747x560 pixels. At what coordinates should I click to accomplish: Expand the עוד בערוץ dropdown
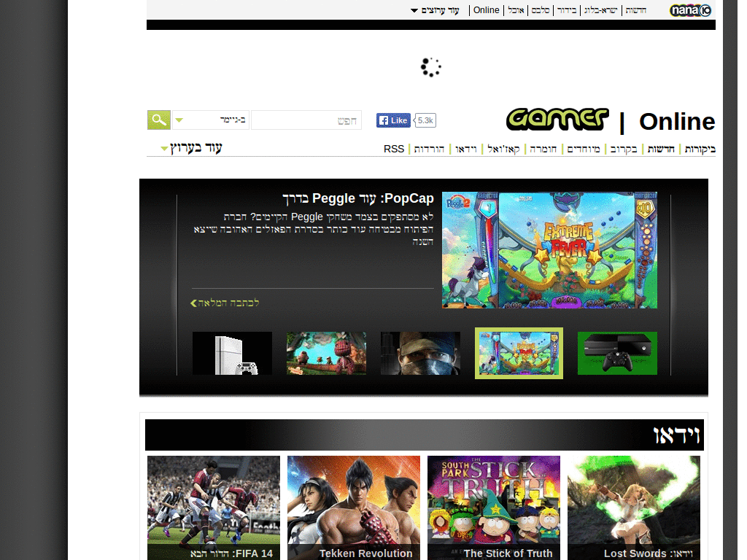coord(192,148)
